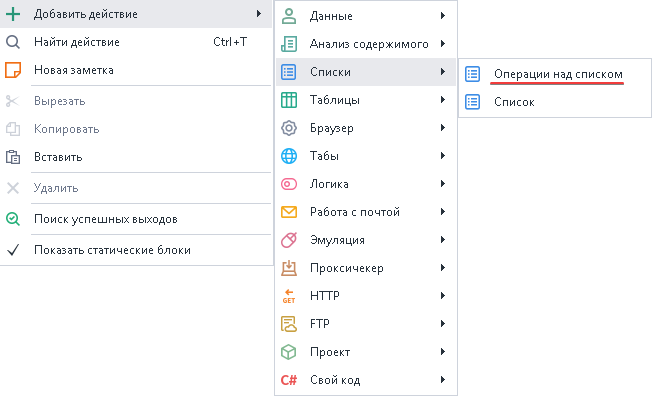Expand the Проект submenu arrow
The image size is (654, 402).
442,352
